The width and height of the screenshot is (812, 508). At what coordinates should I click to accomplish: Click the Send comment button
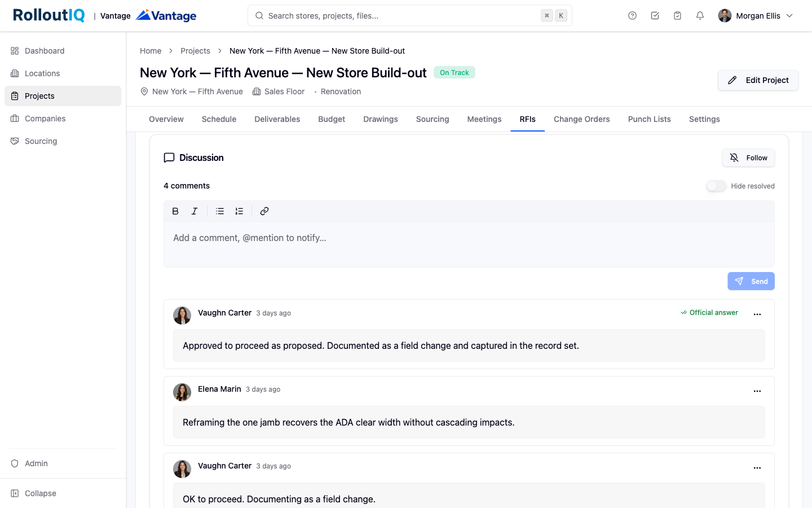[x=751, y=281]
